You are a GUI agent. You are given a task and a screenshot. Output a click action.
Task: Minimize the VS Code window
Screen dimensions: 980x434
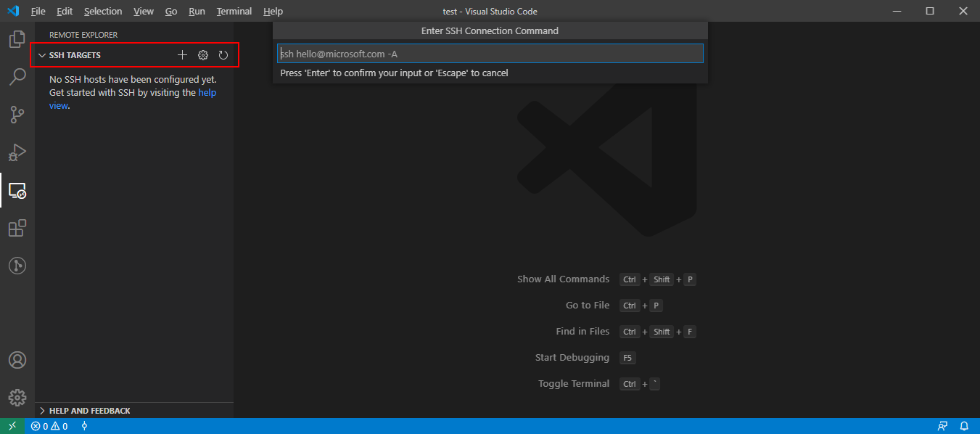tap(897, 11)
